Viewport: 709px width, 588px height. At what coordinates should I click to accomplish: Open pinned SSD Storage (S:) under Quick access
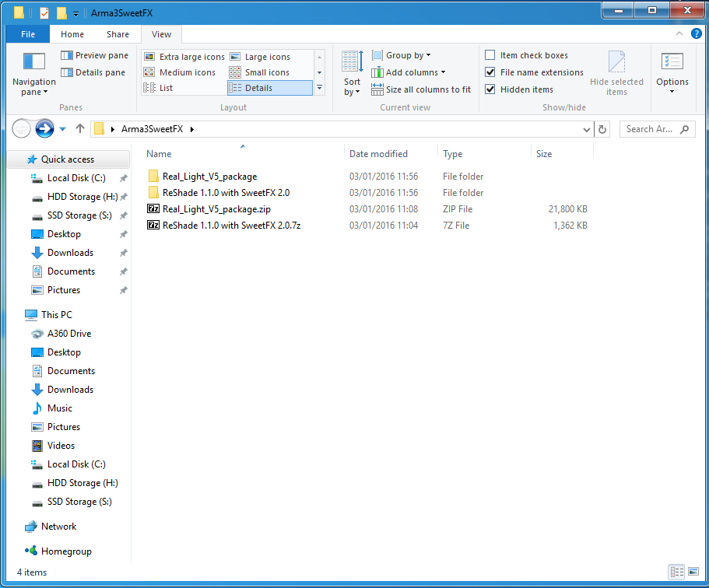(x=79, y=215)
